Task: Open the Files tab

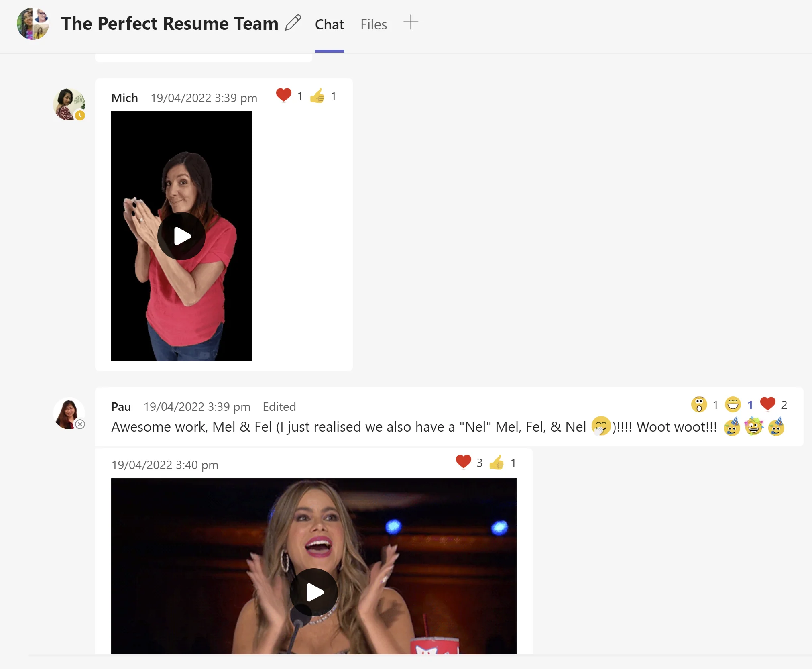Action: [x=373, y=24]
